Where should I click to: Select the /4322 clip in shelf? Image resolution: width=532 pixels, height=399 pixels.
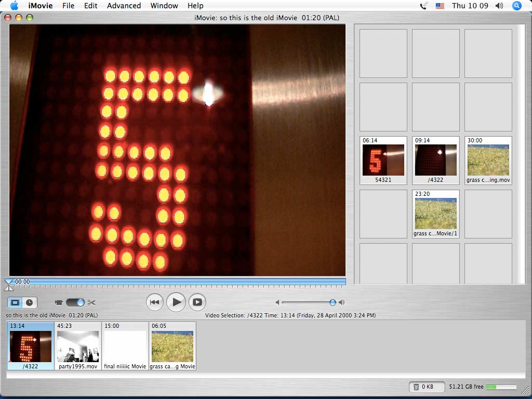coord(436,161)
